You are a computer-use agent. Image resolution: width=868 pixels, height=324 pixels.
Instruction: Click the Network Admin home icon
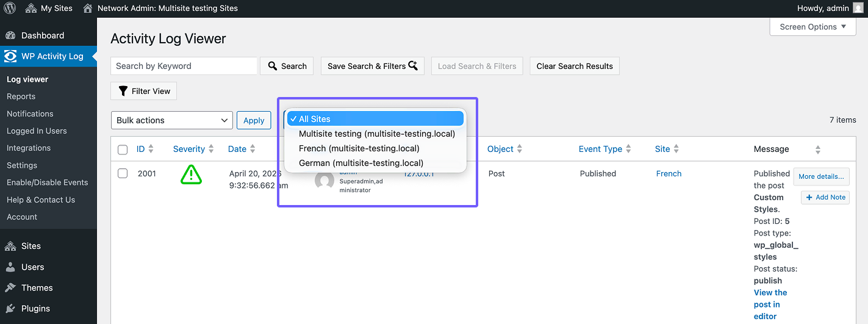88,9
